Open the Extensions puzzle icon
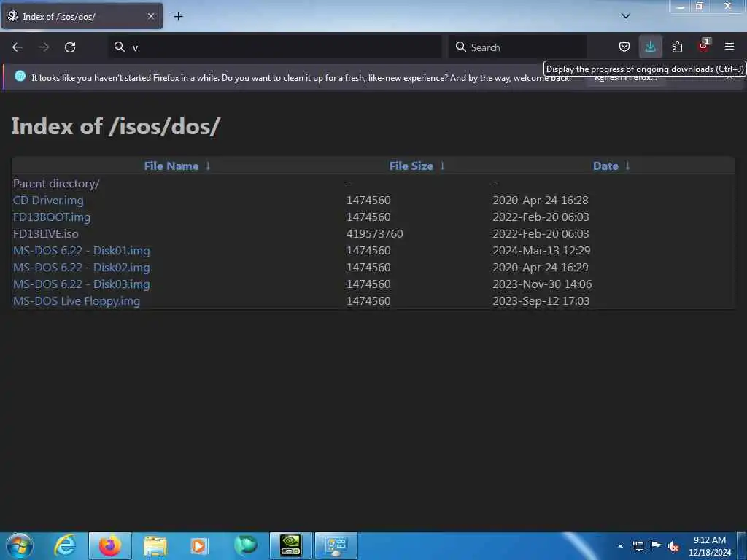The width and height of the screenshot is (747, 560). [677, 47]
